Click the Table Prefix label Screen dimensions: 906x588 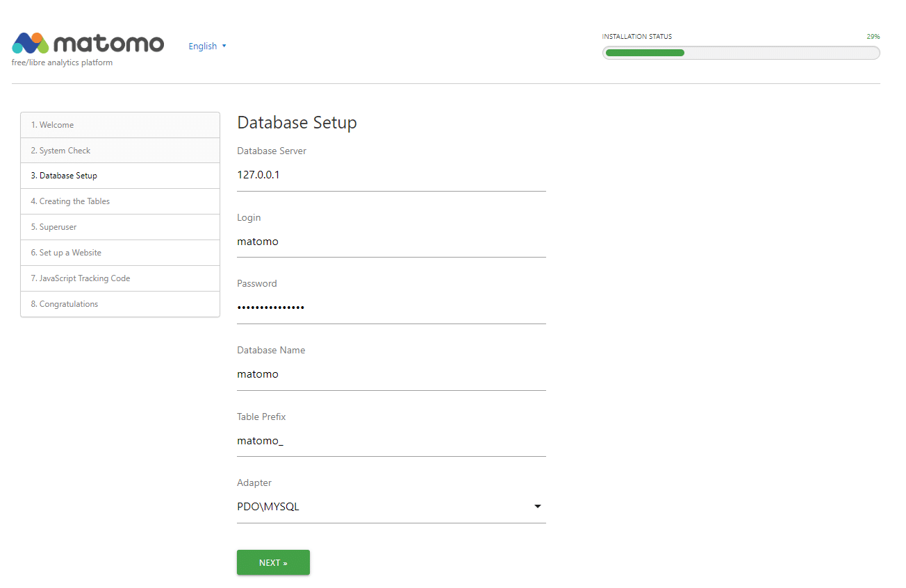[x=261, y=417]
